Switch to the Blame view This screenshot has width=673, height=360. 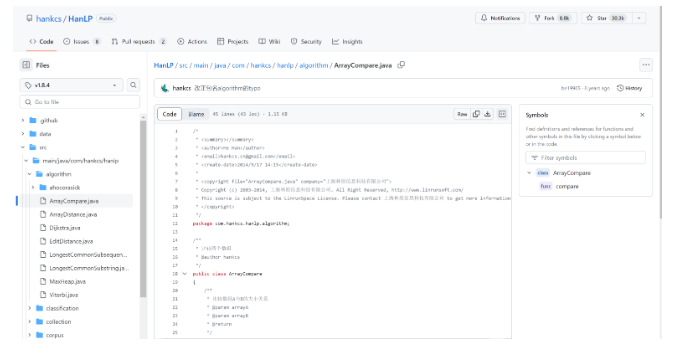(x=196, y=114)
